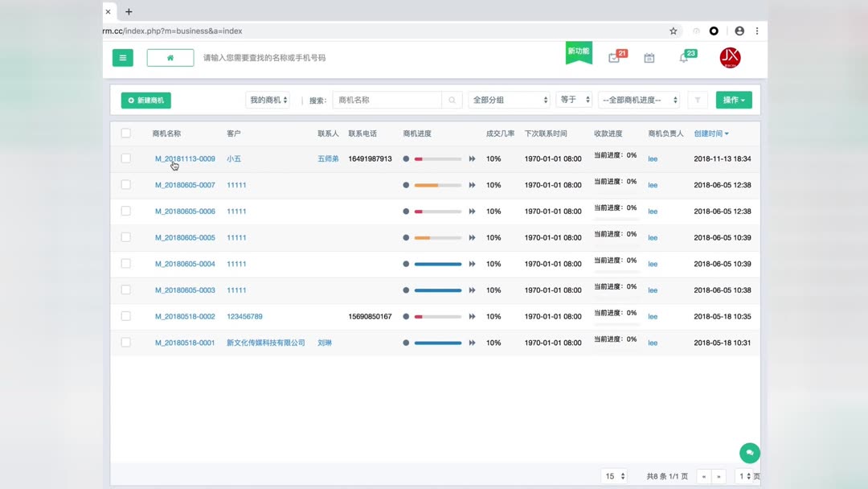Open the floating chat bubble at bottom right

[749, 453]
